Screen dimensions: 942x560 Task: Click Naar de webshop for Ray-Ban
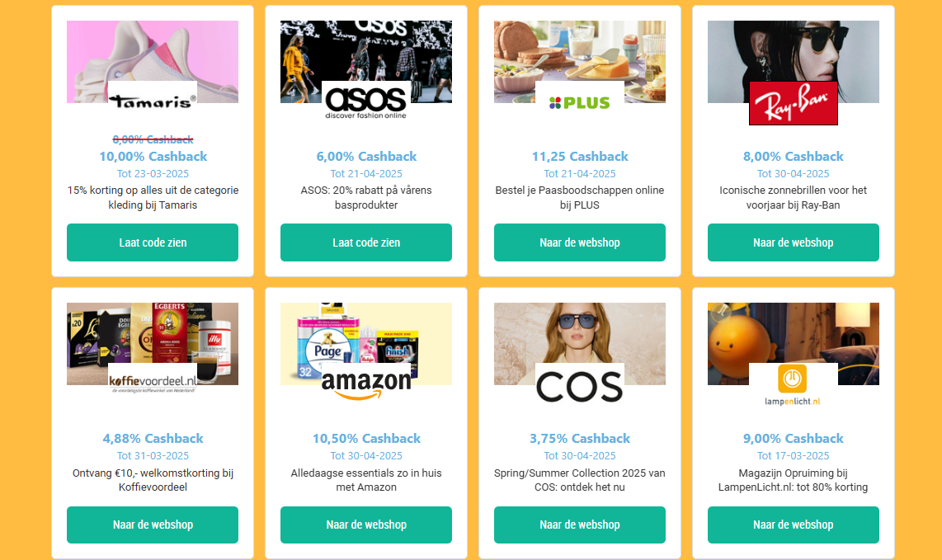pos(793,242)
